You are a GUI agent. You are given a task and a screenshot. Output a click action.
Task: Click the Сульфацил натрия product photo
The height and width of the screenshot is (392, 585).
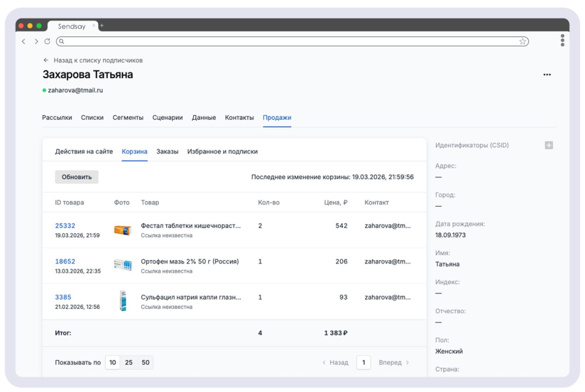(123, 301)
